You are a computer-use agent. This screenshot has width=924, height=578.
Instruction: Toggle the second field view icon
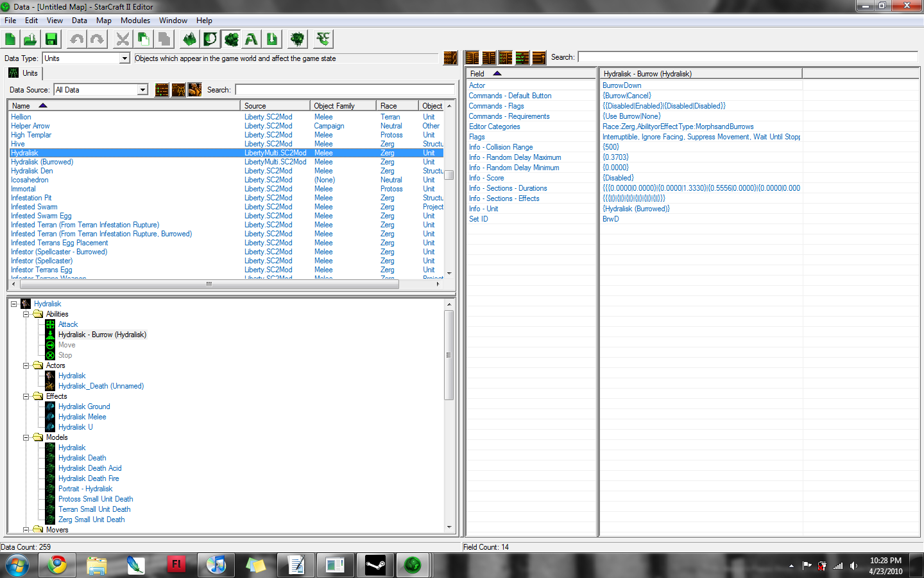tap(489, 58)
